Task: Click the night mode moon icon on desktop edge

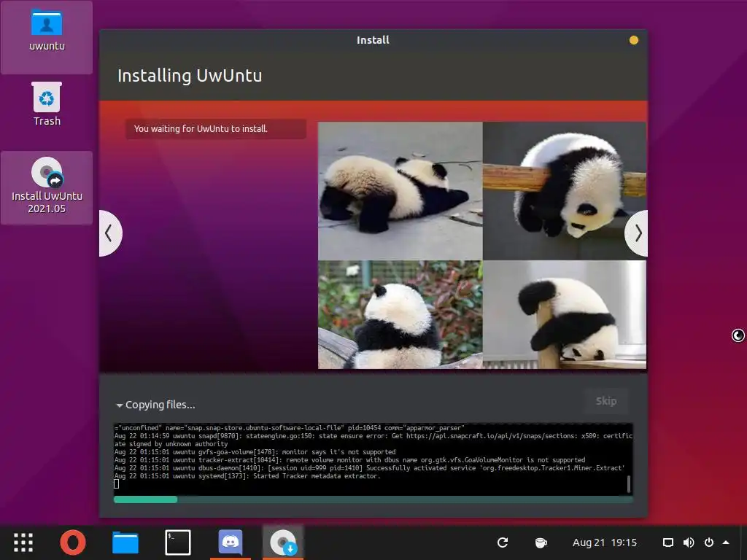Action: 738,335
